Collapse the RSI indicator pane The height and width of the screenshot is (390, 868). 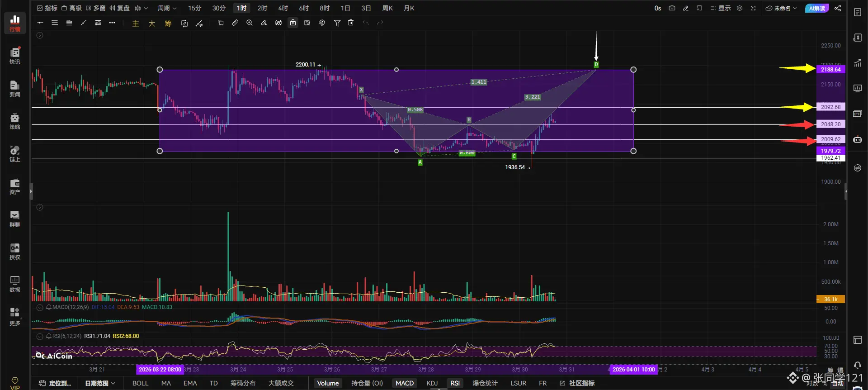40,336
